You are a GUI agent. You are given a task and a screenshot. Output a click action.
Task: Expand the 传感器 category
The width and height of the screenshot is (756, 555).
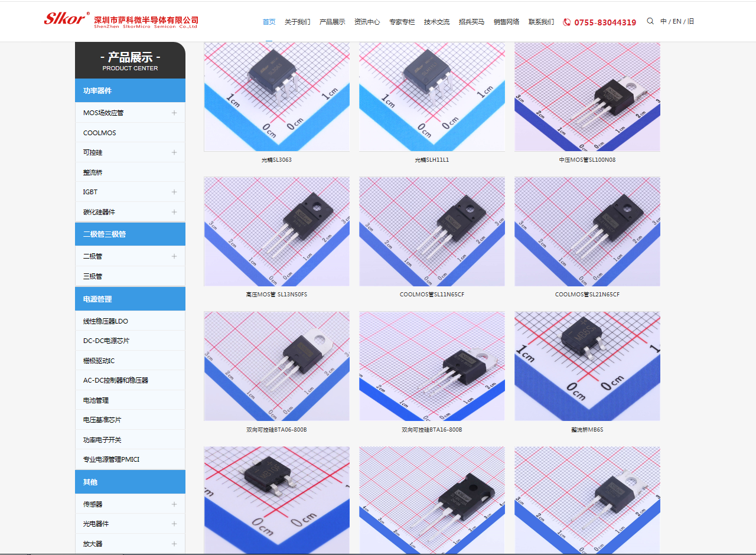click(174, 504)
